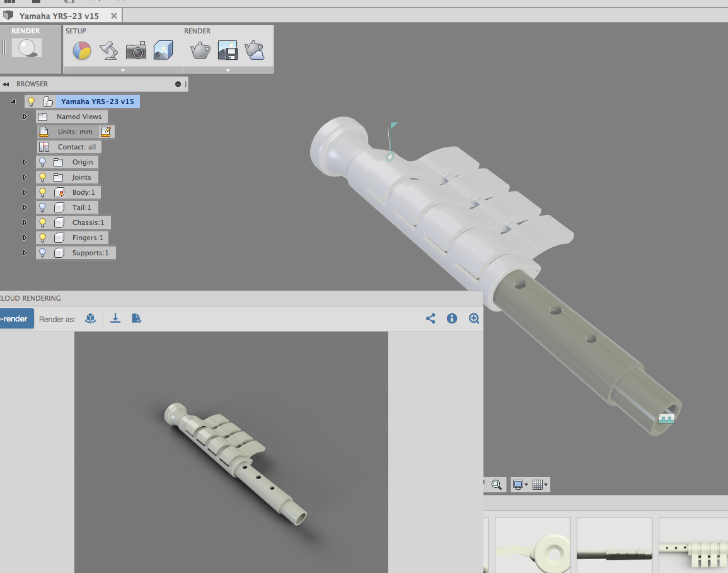Capture Image with save-disk icon
Screen dimensions: 728x573
tap(228, 50)
